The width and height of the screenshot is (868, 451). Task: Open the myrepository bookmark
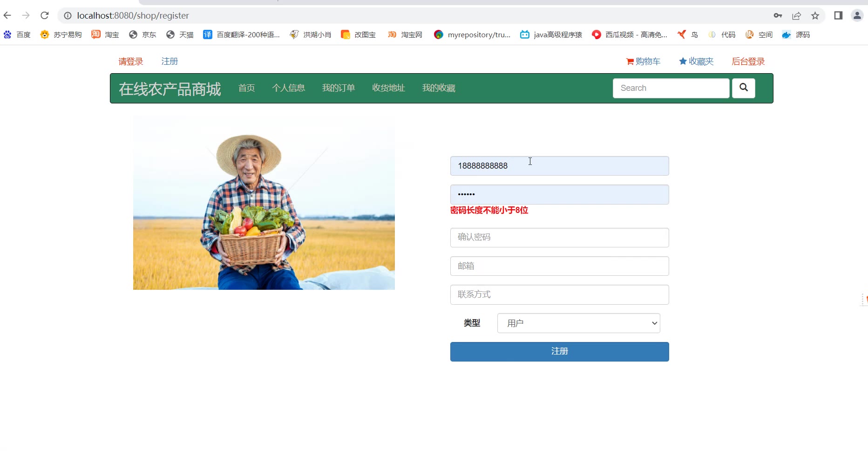pyautogui.click(x=472, y=34)
